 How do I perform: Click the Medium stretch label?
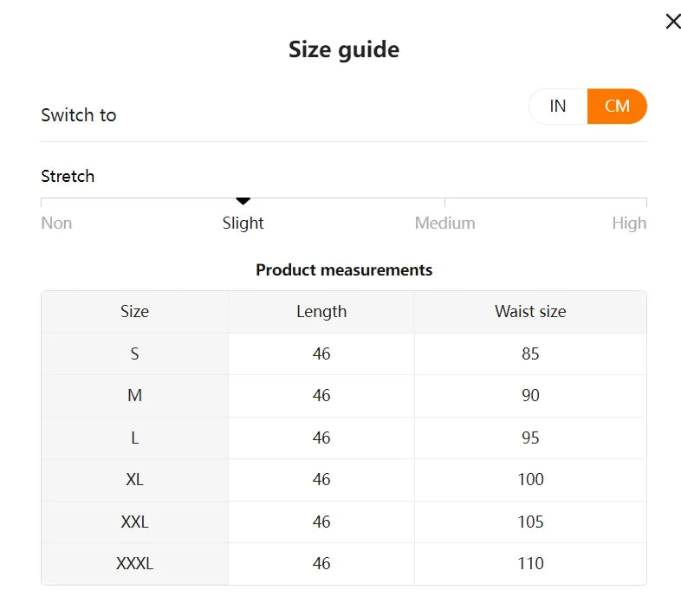point(444,223)
